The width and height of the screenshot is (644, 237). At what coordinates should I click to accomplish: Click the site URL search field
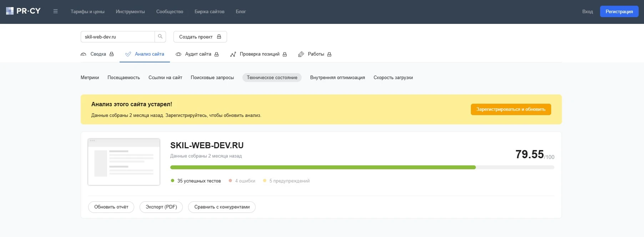118,37
